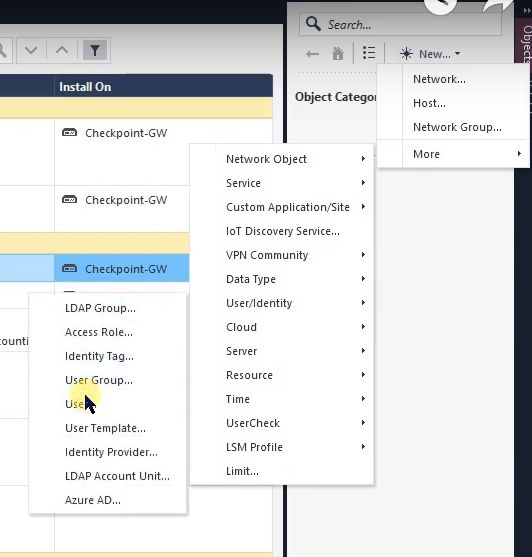Select Identity Tag... in the submenu

pyautogui.click(x=99, y=356)
